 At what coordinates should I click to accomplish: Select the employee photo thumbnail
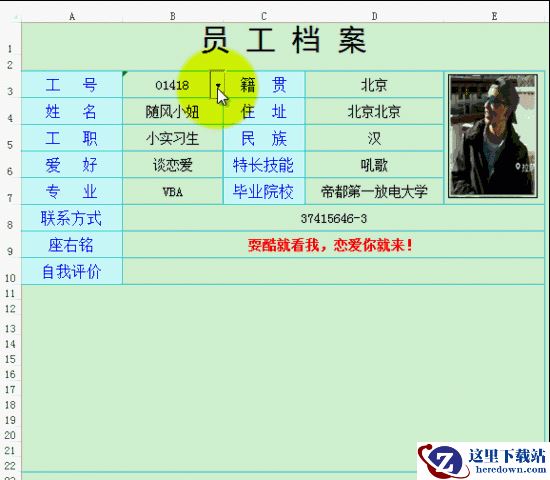493,136
